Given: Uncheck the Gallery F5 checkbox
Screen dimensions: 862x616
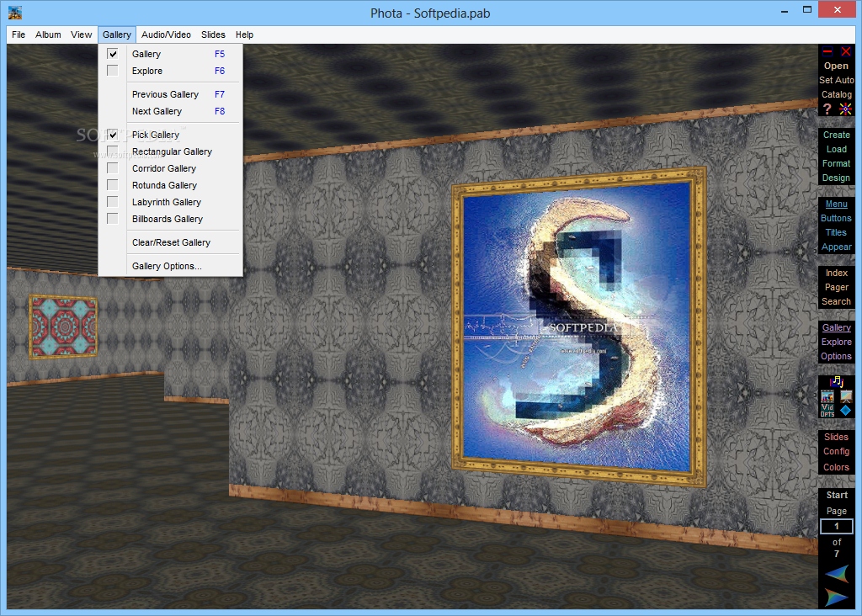Looking at the screenshot, I should pos(113,54).
